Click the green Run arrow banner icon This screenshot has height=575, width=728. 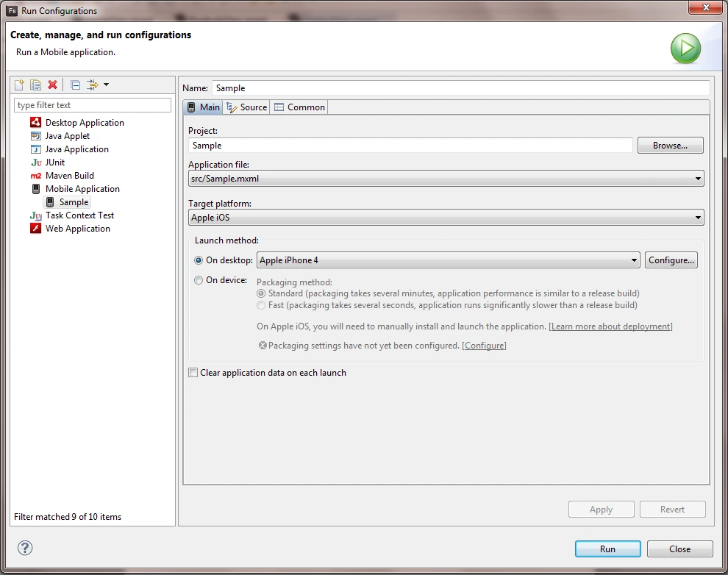point(685,49)
